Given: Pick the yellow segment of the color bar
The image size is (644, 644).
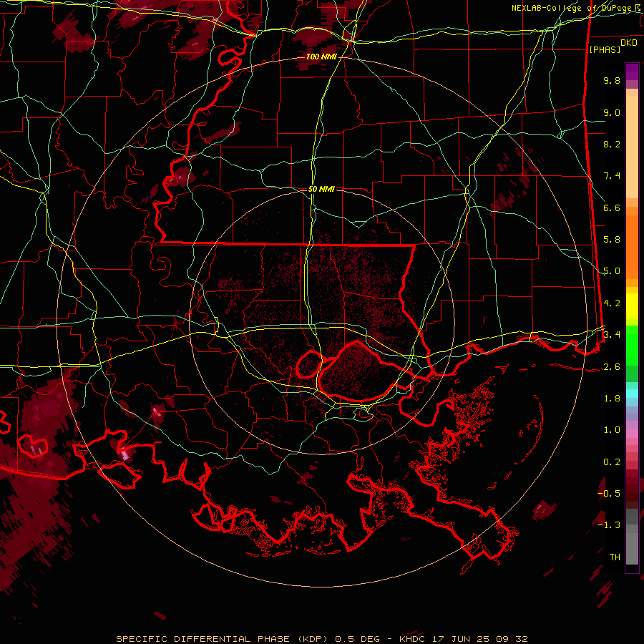Looking at the screenshot, I should coord(632,306).
